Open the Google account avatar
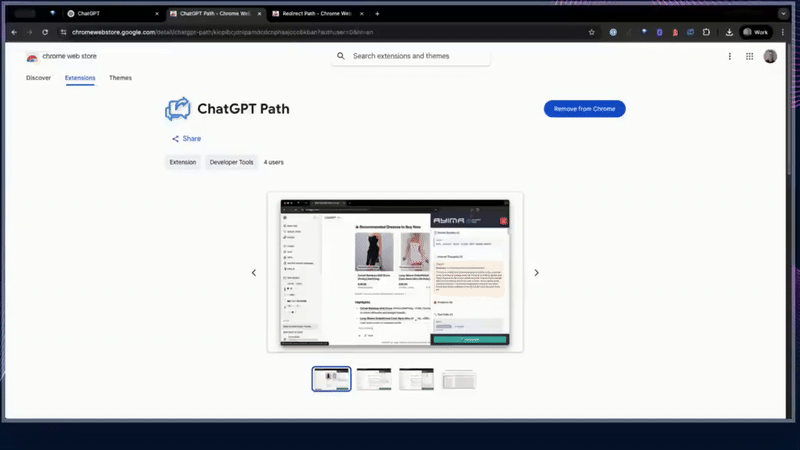Viewport: 800px width, 450px height. pyautogui.click(x=770, y=56)
